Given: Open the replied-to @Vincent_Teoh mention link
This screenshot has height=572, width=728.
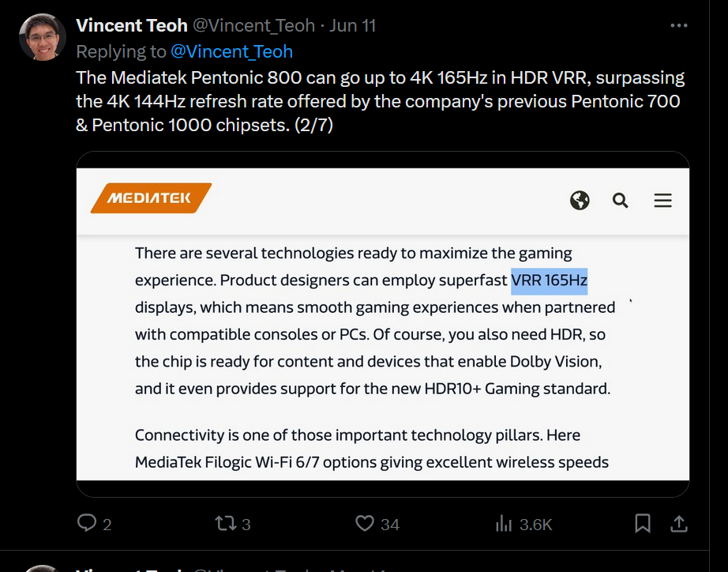Looking at the screenshot, I should point(231,51).
